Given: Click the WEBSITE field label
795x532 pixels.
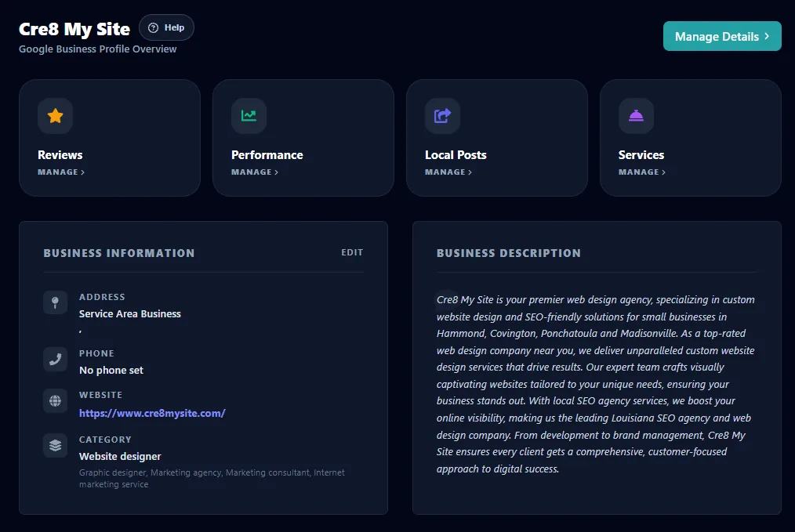Looking at the screenshot, I should coord(100,395).
